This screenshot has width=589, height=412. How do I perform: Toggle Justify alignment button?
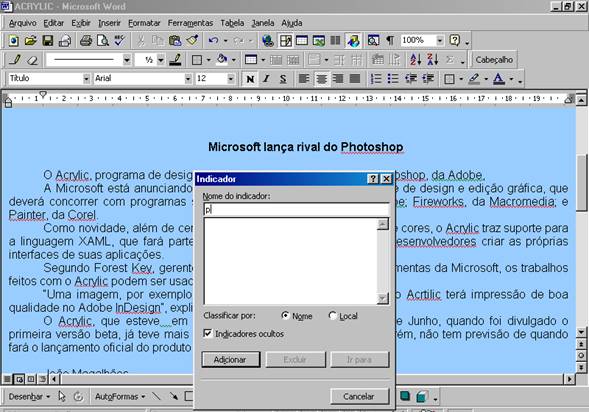coord(355,79)
